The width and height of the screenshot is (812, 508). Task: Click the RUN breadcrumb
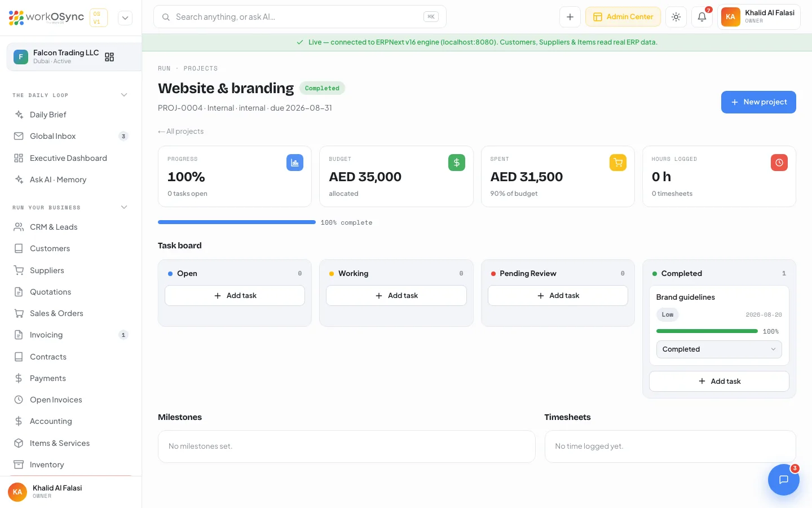click(x=164, y=68)
